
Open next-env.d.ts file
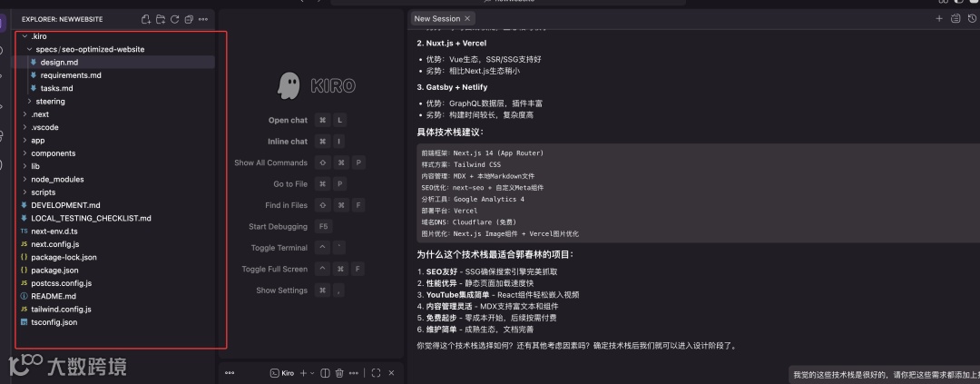tap(54, 231)
